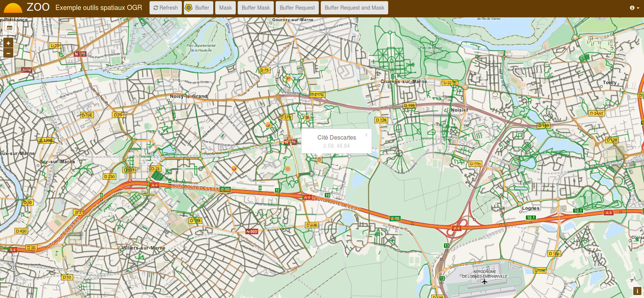644x298 pixels.
Task: Close the Cité Descartes popup
Action: [366, 135]
